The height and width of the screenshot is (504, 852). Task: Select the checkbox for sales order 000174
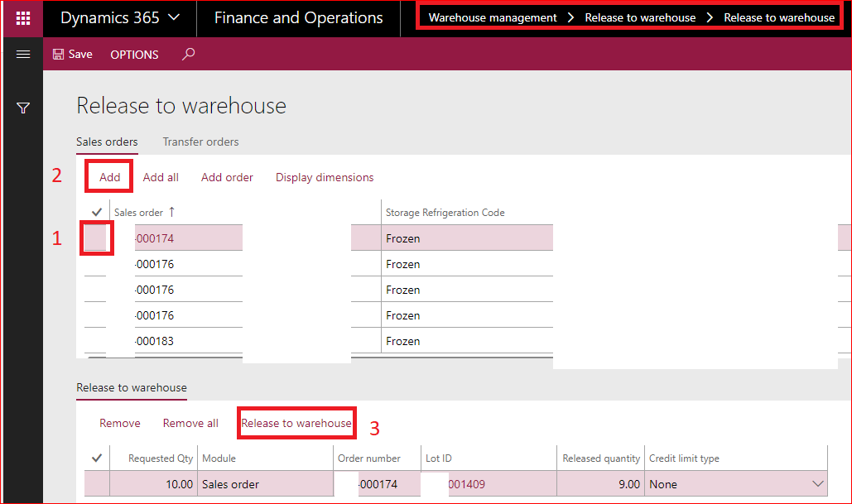coord(96,238)
